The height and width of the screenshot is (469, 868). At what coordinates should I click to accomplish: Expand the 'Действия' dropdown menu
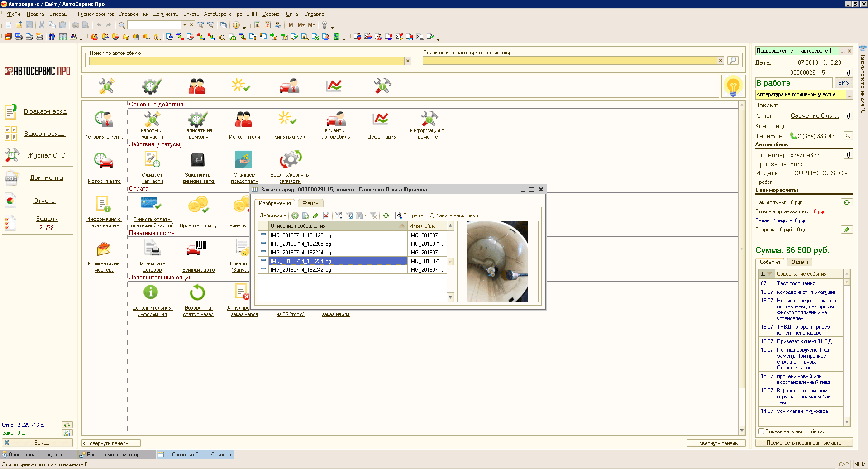pos(272,216)
